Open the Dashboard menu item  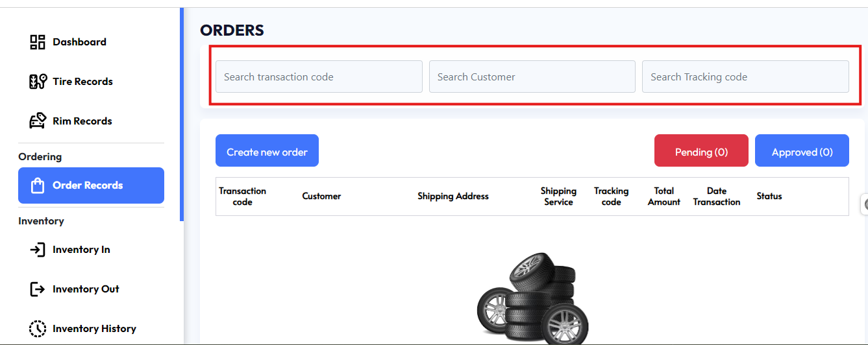click(x=79, y=42)
